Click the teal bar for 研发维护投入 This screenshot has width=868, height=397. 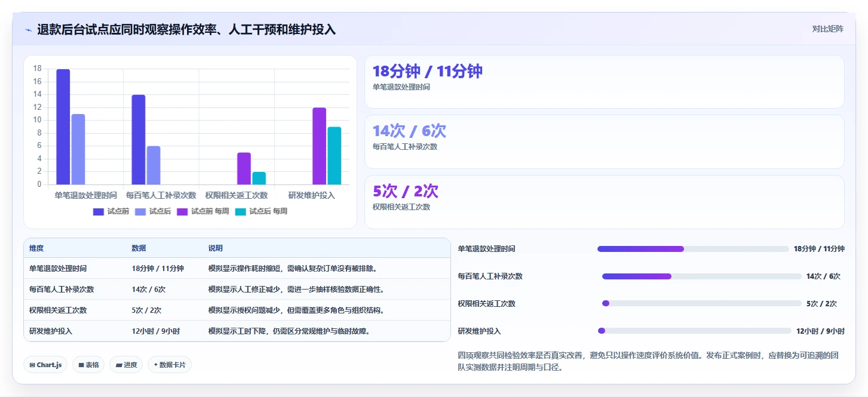click(334, 156)
